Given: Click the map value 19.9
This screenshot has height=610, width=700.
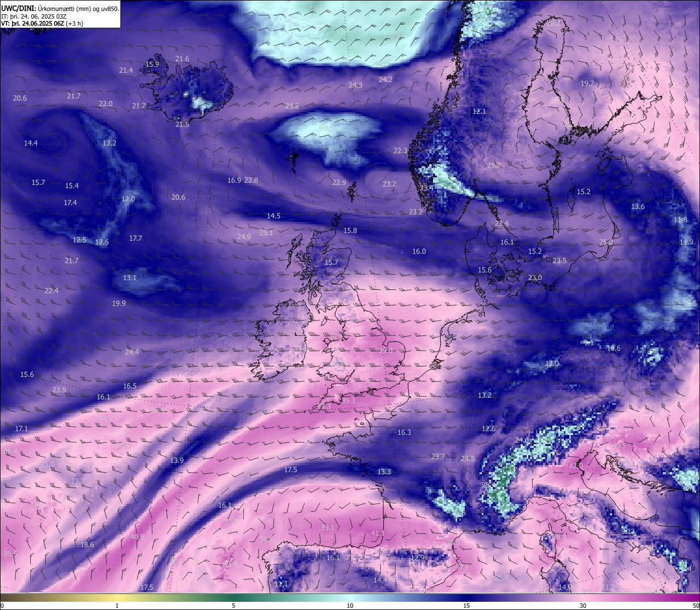Looking at the screenshot, I should [119, 304].
